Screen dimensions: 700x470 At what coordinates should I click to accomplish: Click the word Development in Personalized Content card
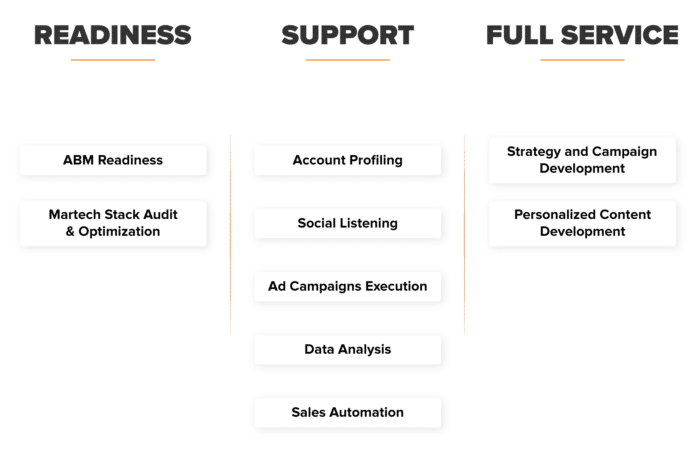point(582,231)
